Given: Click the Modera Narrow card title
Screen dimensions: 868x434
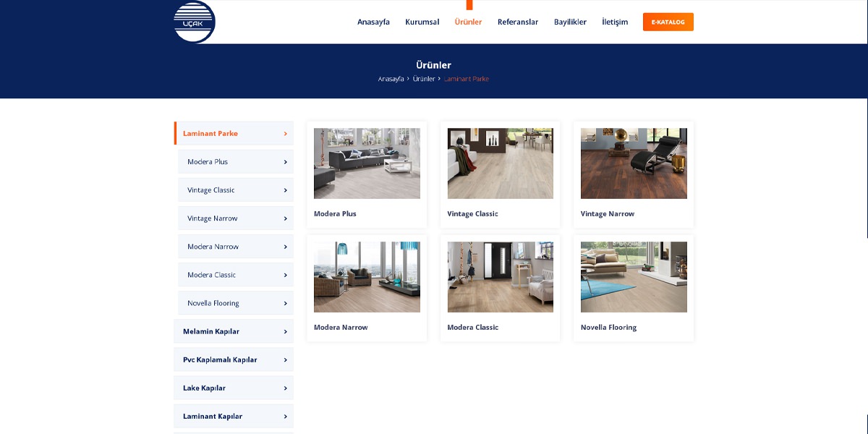Looking at the screenshot, I should pos(341,328).
